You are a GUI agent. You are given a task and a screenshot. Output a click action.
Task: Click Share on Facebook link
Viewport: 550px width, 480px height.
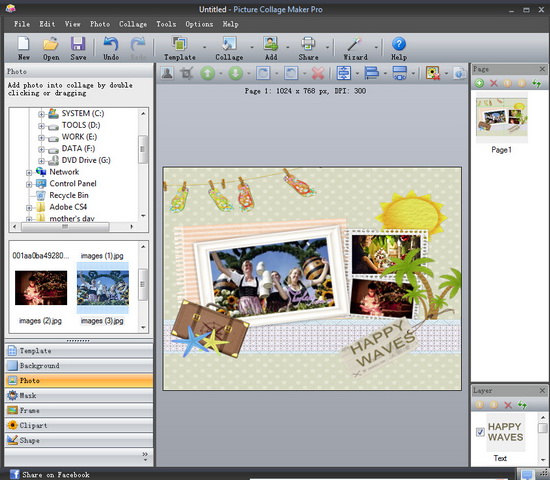click(x=49, y=474)
